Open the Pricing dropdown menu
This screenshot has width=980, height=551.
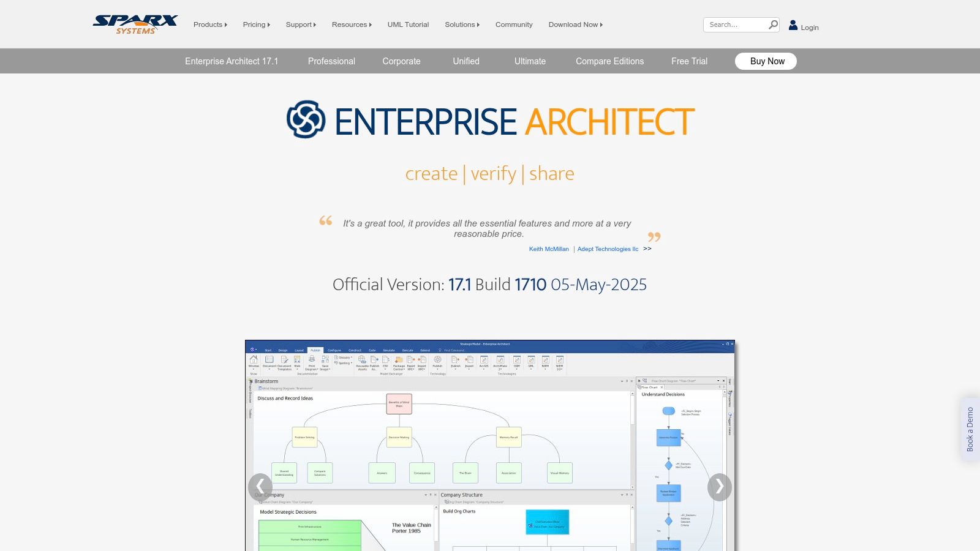coord(256,24)
